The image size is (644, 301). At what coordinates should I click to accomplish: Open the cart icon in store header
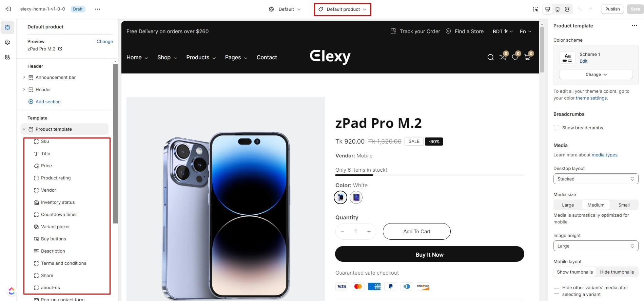tap(527, 57)
